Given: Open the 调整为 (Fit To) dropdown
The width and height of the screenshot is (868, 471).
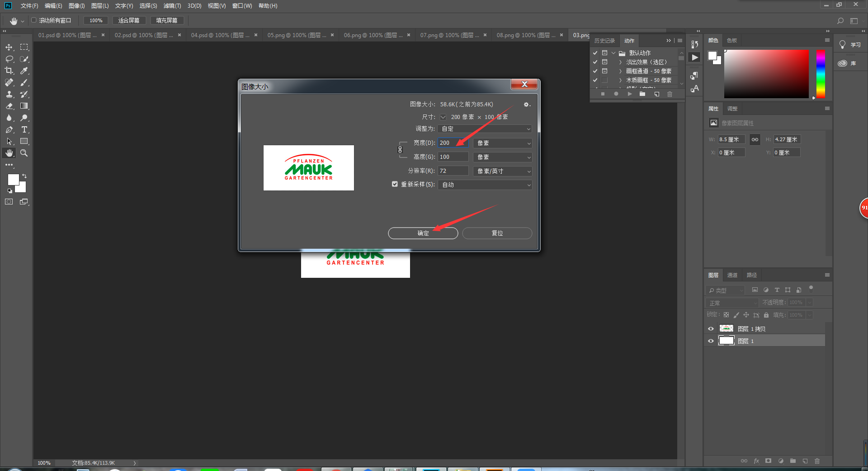Looking at the screenshot, I should 485,129.
